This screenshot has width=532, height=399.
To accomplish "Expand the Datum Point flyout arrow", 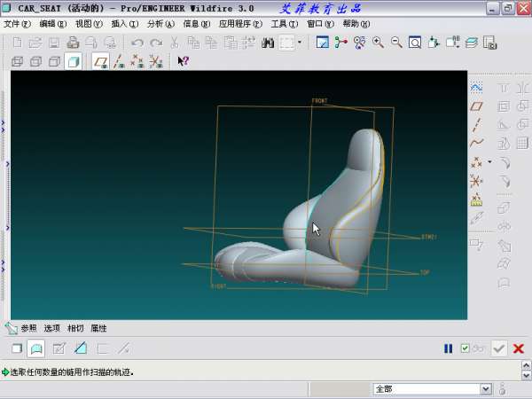I will [489, 162].
